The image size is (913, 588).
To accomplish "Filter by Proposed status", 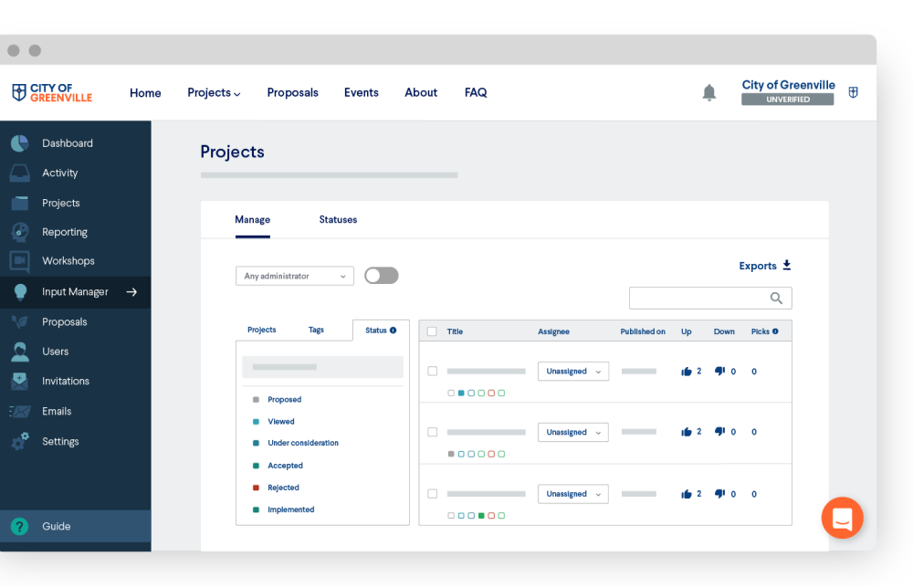I will click(284, 399).
